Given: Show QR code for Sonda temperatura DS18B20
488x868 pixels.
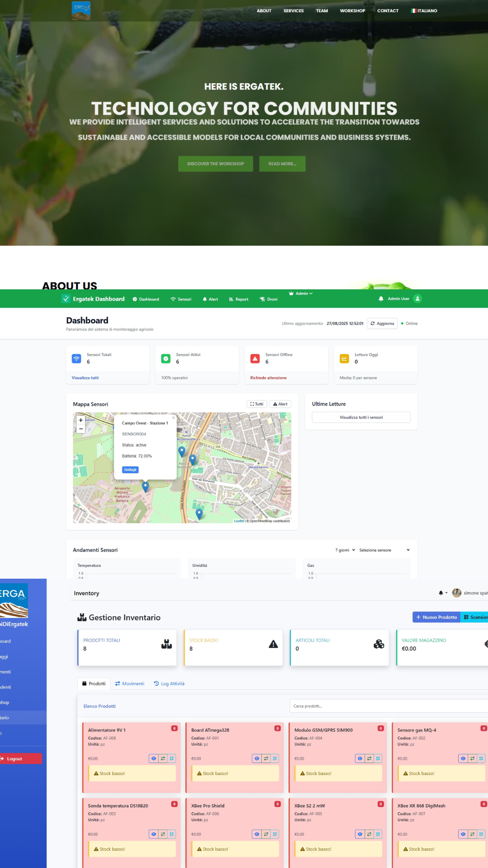Looking at the screenshot, I should pyautogui.click(x=172, y=834).
